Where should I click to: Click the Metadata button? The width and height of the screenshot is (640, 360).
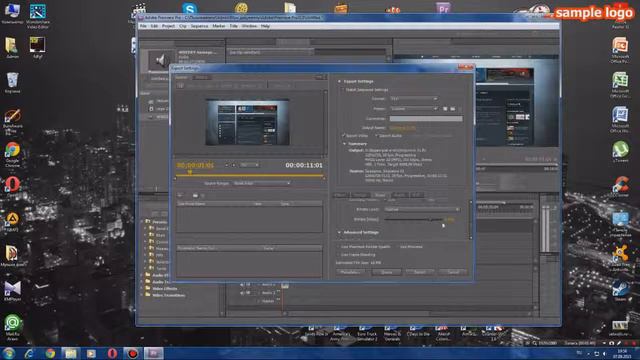[350, 272]
